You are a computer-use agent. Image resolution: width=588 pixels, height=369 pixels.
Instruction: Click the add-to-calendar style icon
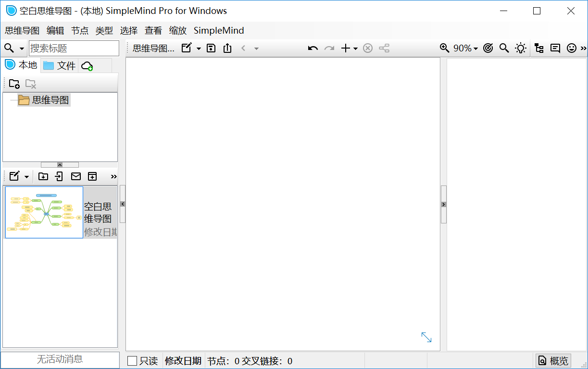pyautogui.click(x=92, y=176)
